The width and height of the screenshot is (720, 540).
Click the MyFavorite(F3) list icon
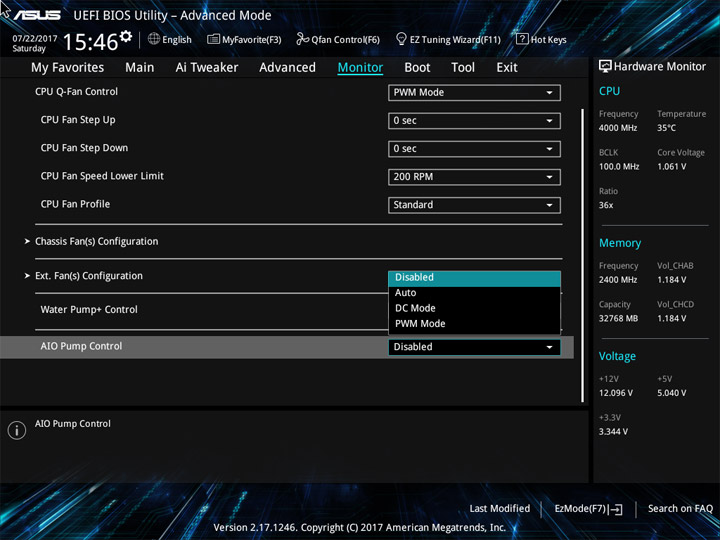(x=213, y=39)
